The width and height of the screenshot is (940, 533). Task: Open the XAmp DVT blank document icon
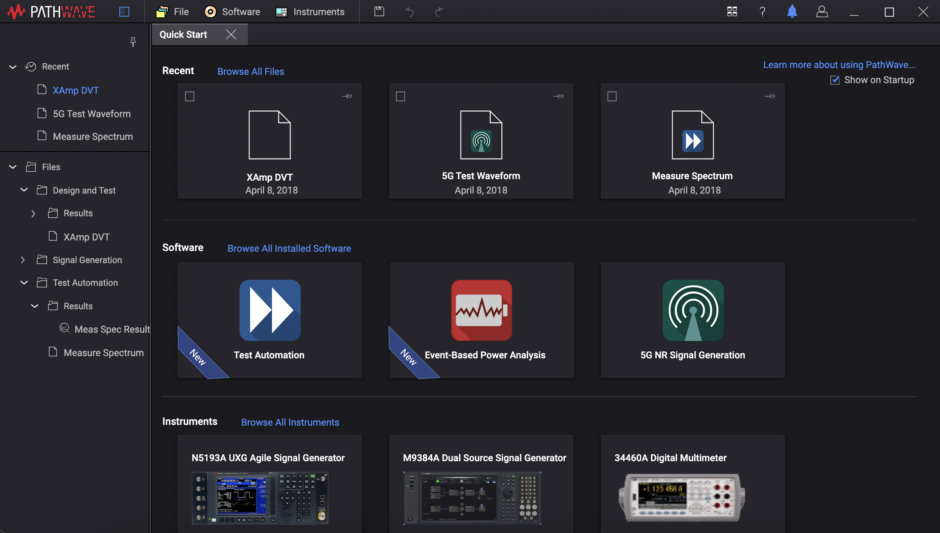pos(270,134)
